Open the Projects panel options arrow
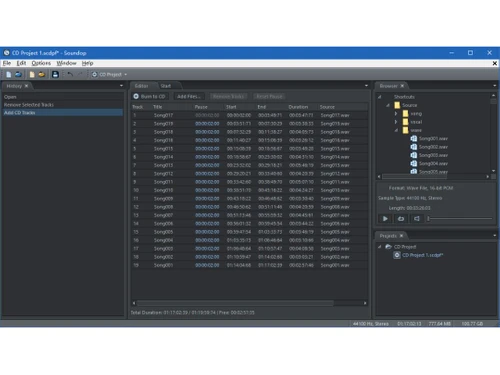 coord(495,236)
